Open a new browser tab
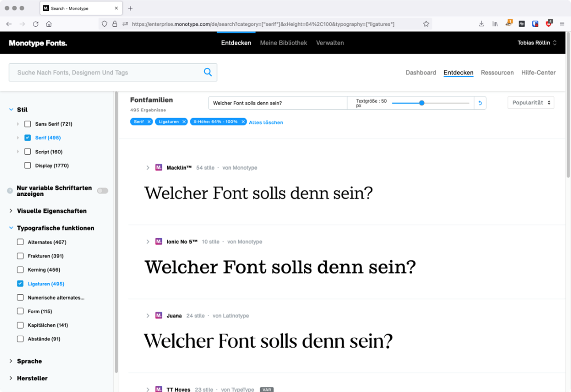This screenshot has height=392, width=571. [x=130, y=8]
